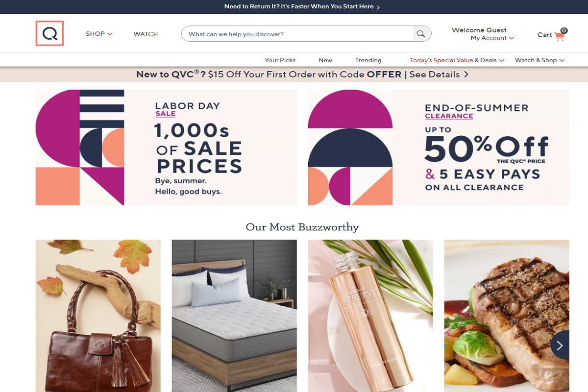Click the next arrow on Buzzworthy carousel

click(560, 345)
